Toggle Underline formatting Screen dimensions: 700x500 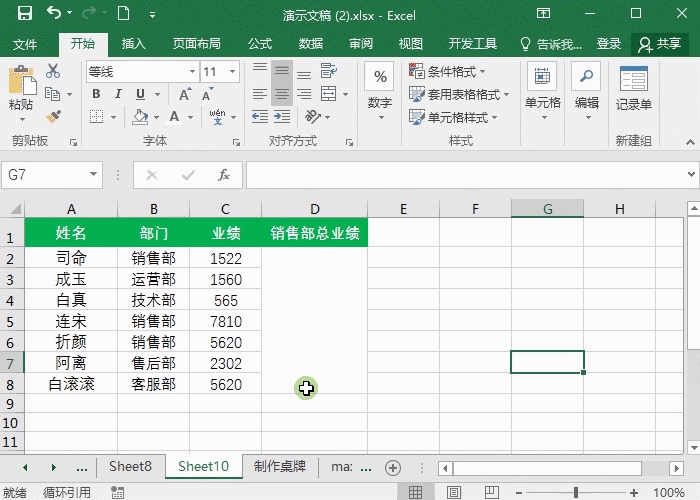141,94
